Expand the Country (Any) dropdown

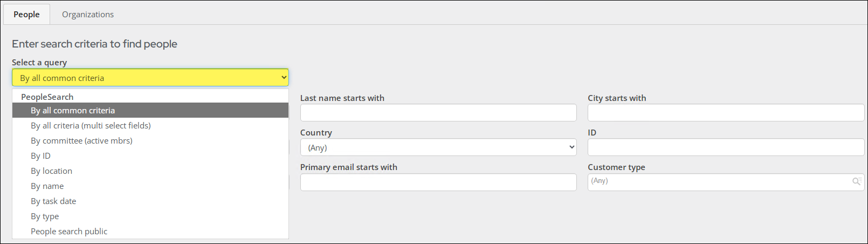(438, 147)
